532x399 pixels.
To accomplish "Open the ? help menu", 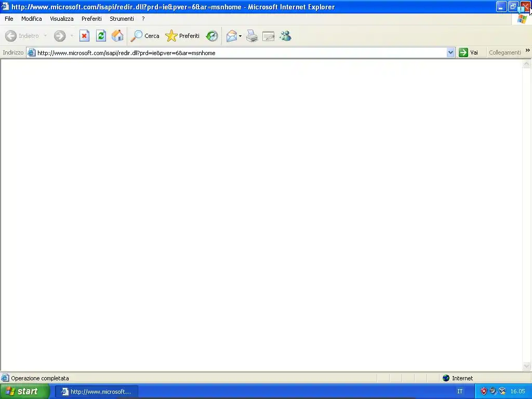I will [143, 19].
